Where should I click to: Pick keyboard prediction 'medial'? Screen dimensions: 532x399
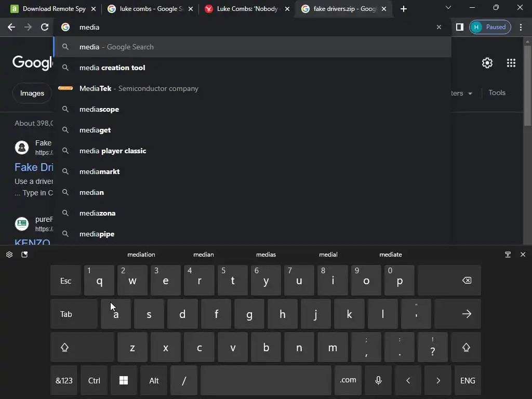[x=328, y=255]
